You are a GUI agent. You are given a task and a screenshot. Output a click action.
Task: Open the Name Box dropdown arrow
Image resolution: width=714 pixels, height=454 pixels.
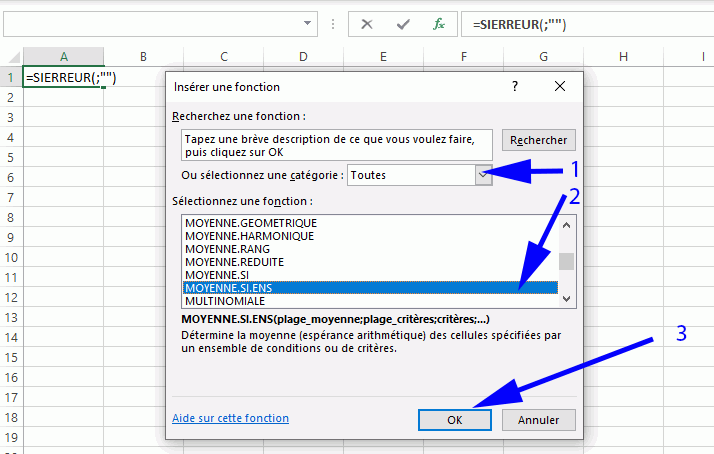(x=308, y=24)
